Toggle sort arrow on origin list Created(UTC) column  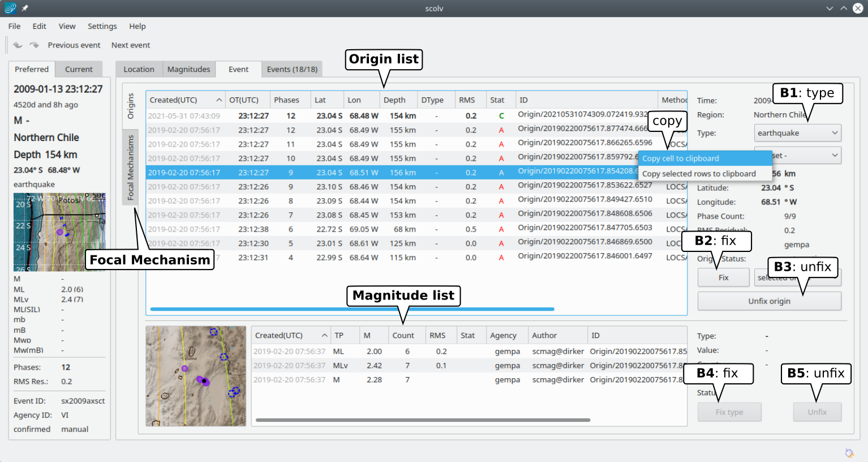[x=219, y=100]
